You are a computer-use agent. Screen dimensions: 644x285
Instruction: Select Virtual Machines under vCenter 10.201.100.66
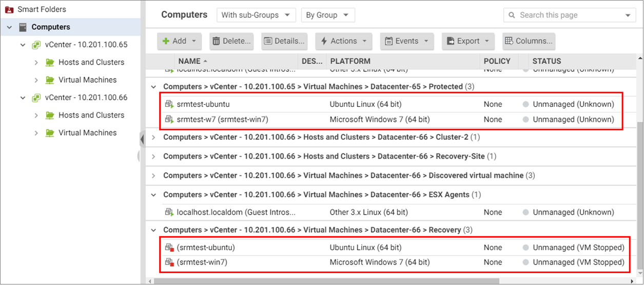coord(87,133)
